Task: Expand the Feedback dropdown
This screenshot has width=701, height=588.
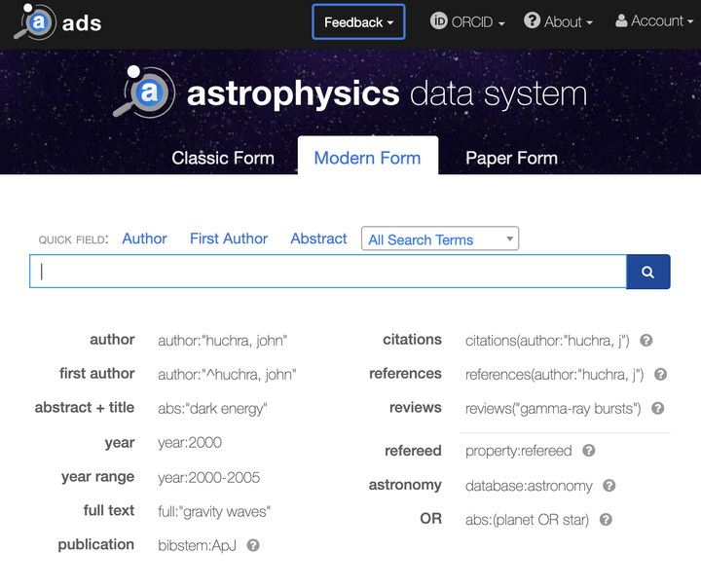Action: (358, 22)
